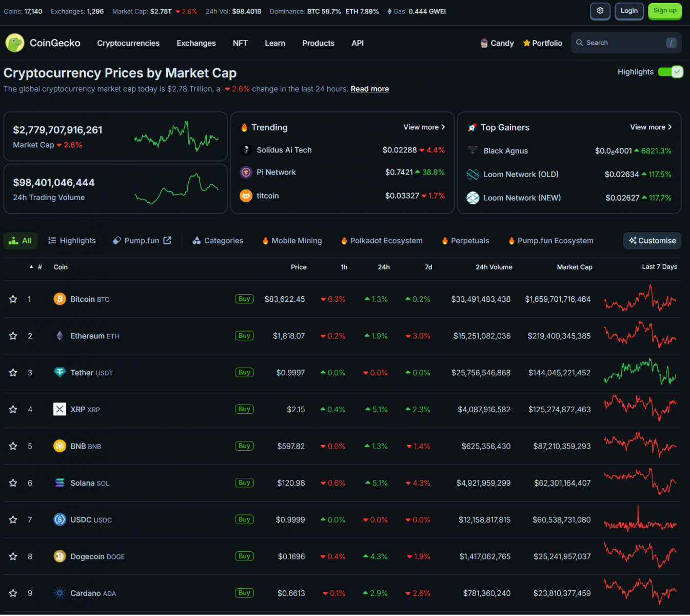Follow the Read more link
This screenshot has height=616, width=690.
click(369, 89)
